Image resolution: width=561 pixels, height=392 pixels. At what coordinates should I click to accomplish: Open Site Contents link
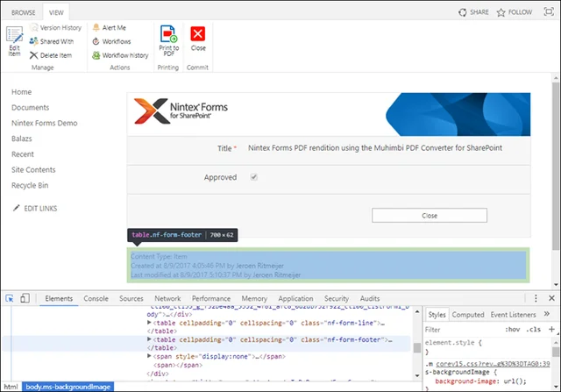point(33,169)
